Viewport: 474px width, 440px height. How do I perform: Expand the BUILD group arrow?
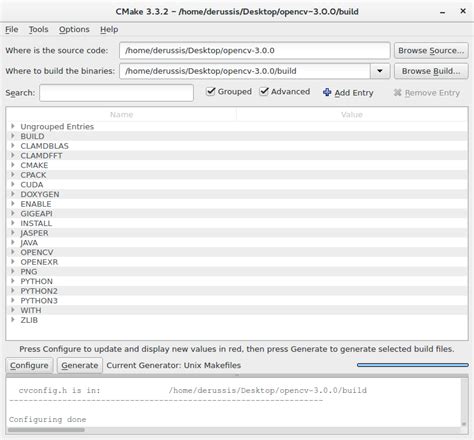tap(13, 136)
